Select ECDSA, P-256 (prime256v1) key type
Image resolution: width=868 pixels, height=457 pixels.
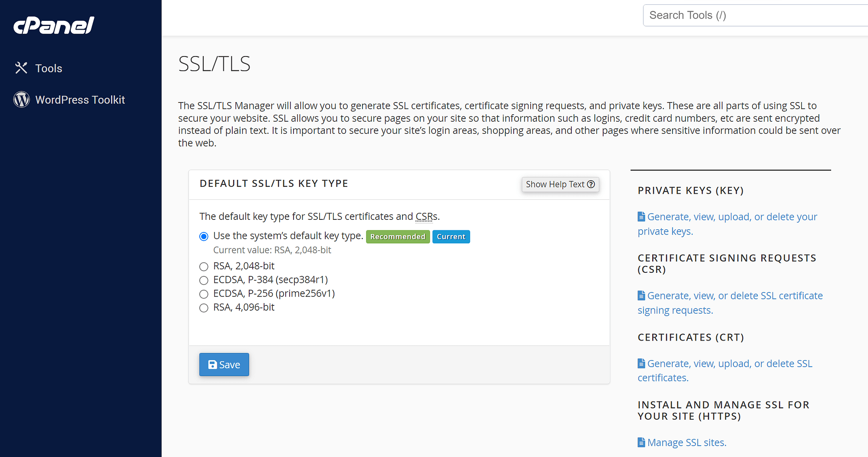204,294
